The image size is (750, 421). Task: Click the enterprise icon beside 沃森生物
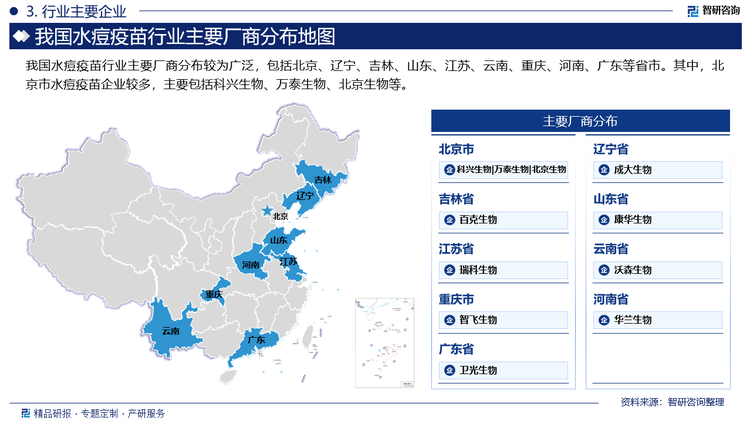tap(604, 270)
